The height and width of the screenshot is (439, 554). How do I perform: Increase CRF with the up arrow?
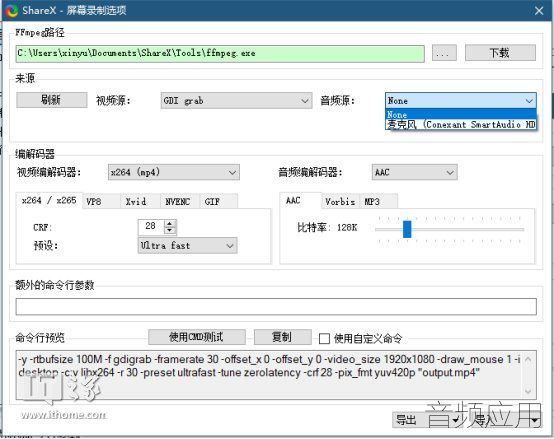[170, 223]
